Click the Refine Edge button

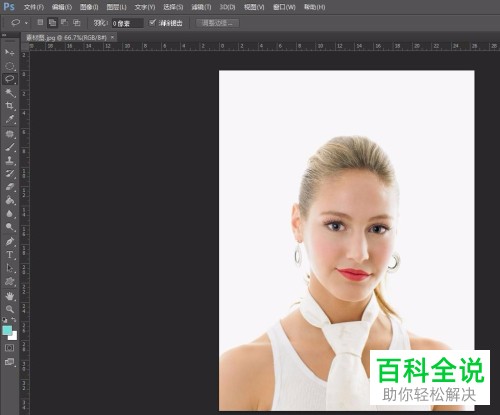pyautogui.click(x=217, y=23)
